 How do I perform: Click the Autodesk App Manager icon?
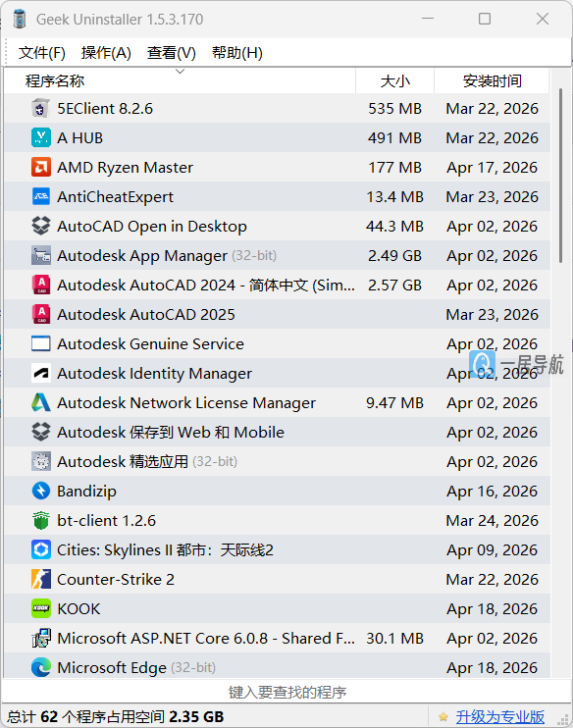[41, 255]
